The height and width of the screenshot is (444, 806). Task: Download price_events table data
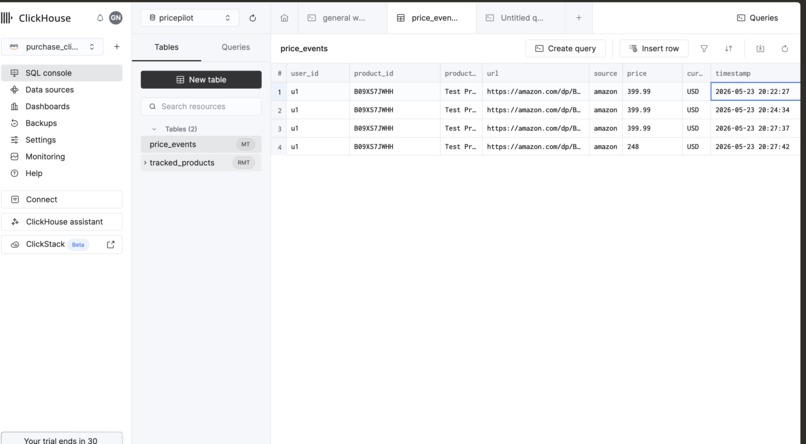point(760,48)
